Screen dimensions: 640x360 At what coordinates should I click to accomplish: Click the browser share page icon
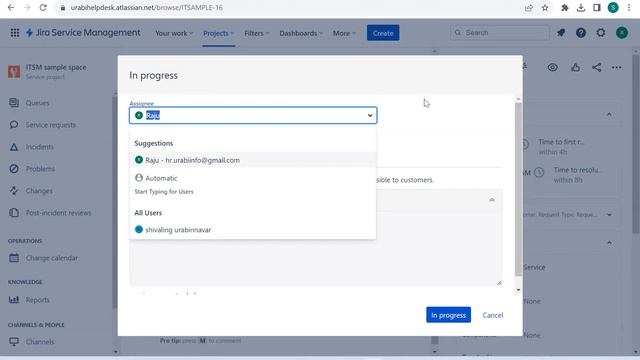click(x=529, y=8)
